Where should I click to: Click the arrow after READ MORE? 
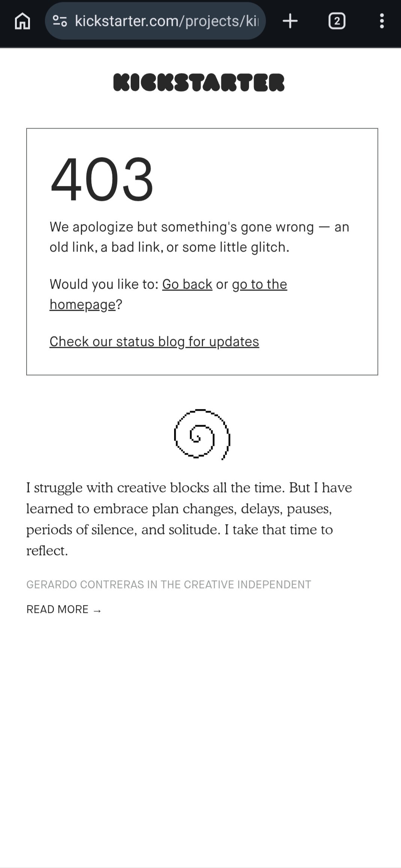97,610
